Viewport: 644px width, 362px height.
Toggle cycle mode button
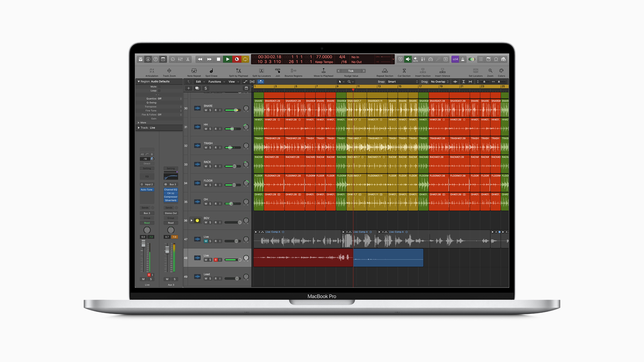pyautogui.click(x=245, y=59)
